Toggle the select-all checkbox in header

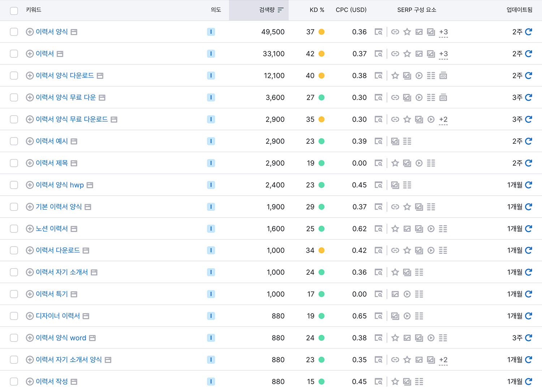[x=14, y=10]
